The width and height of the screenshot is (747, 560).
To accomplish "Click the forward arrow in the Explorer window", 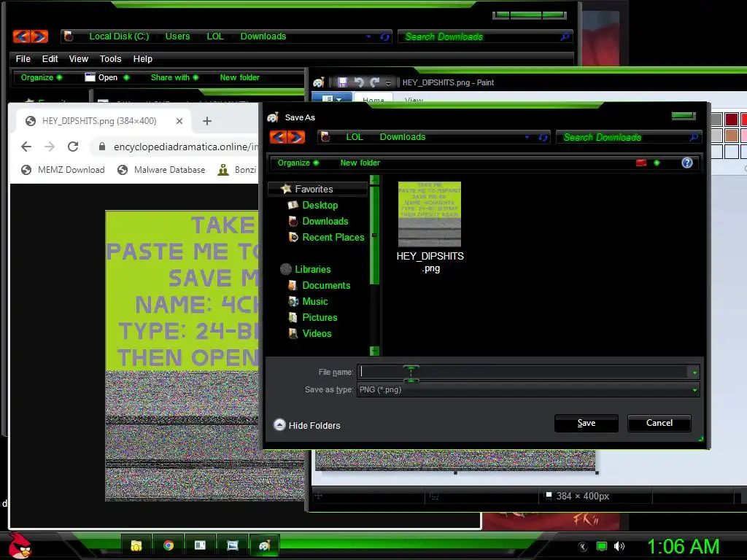I will click(x=39, y=36).
